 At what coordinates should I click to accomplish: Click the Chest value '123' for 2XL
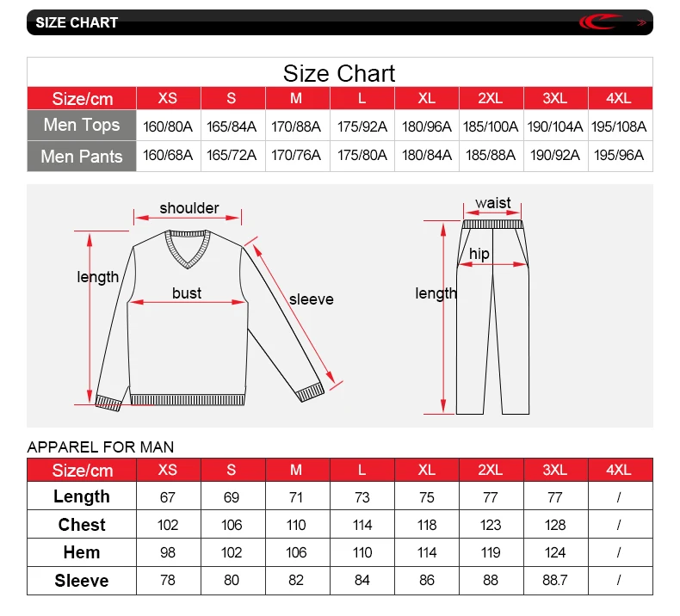point(491,525)
